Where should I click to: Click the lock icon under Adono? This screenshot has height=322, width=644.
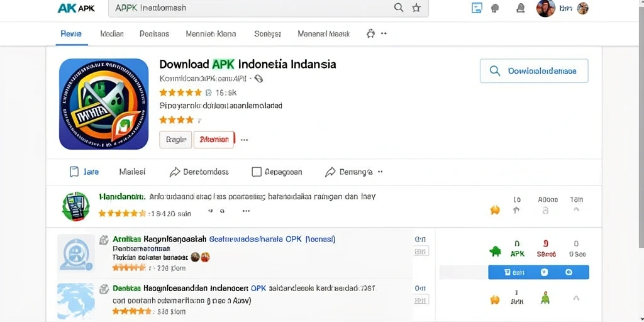pyautogui.click(x=545, y=210)
